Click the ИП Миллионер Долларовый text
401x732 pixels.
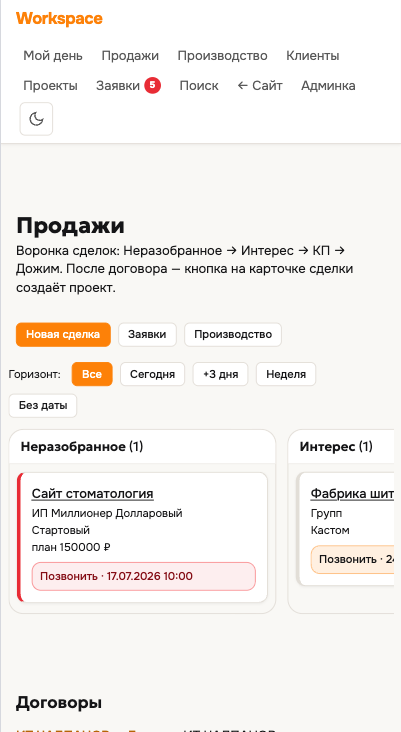(107, 514)
